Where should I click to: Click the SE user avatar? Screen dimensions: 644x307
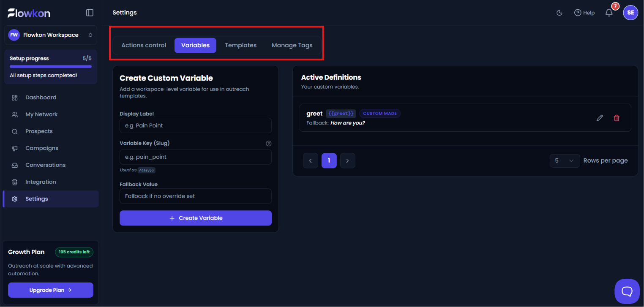pyautogui.click(x=630, y=13)
